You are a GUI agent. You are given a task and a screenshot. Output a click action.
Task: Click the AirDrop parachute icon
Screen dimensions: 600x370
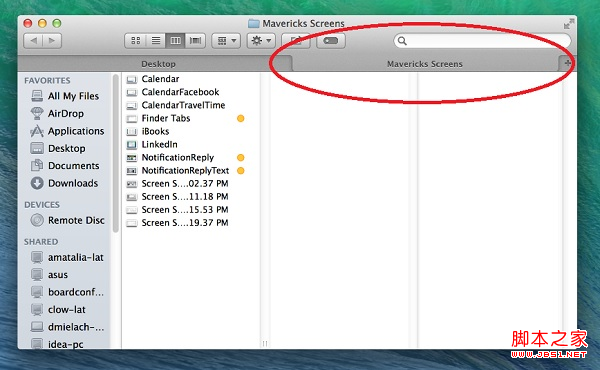tap(37, 113)
